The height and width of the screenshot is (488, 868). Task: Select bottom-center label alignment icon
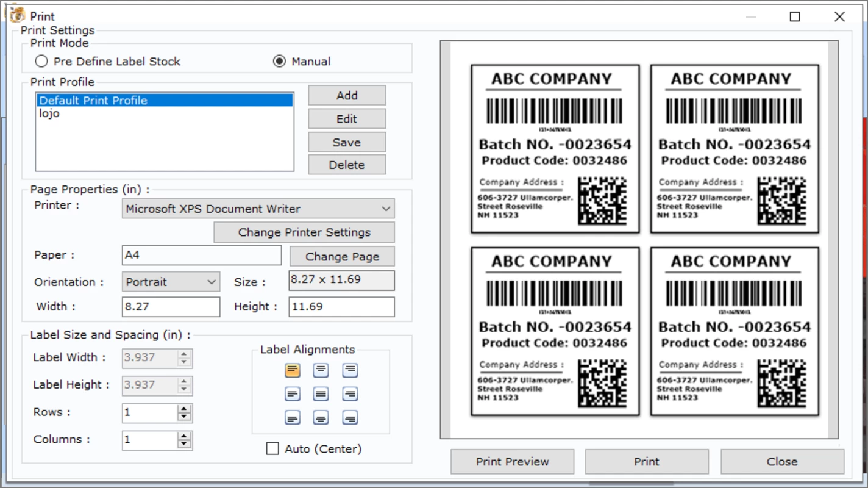[x=321, y=418]
